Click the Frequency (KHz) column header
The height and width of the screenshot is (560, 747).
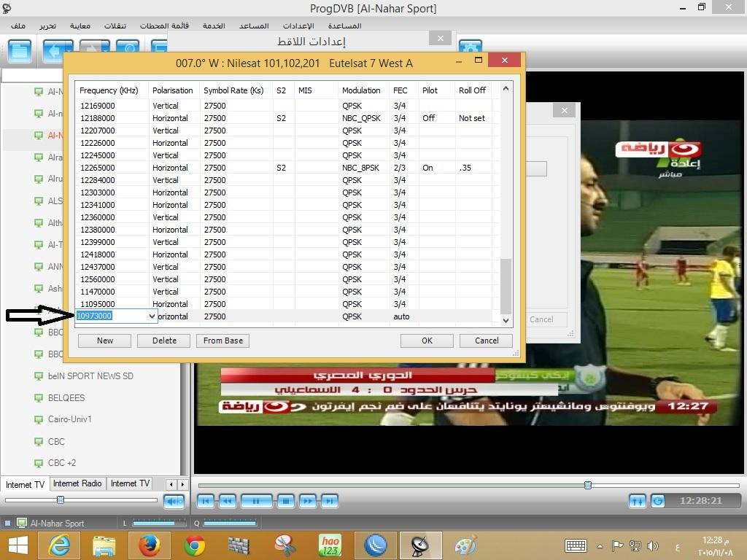click(112, 90)
